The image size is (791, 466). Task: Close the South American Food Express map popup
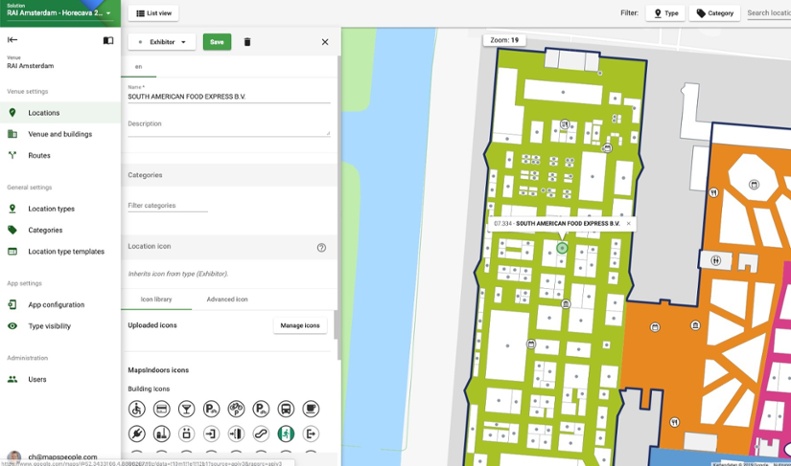(629, 223)
